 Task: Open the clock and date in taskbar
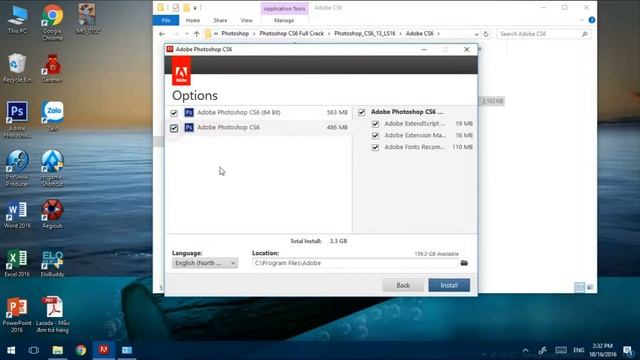click(602, 350)
